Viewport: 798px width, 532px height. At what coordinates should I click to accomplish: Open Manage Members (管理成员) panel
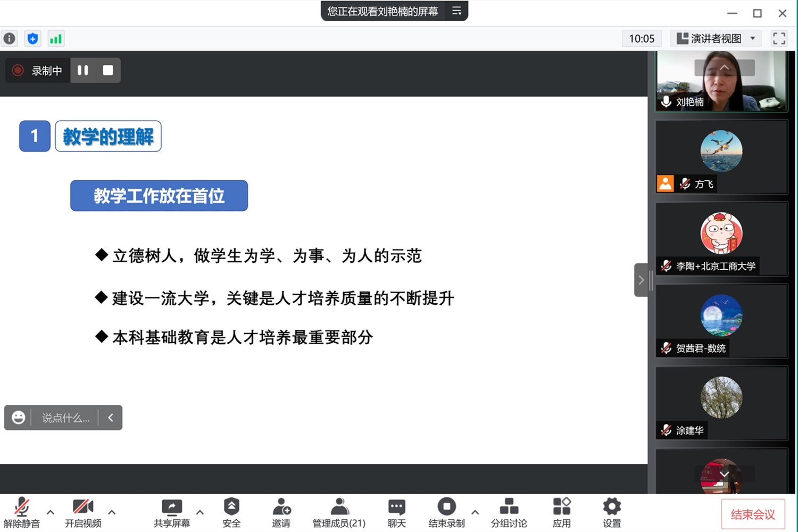[339, 513]
